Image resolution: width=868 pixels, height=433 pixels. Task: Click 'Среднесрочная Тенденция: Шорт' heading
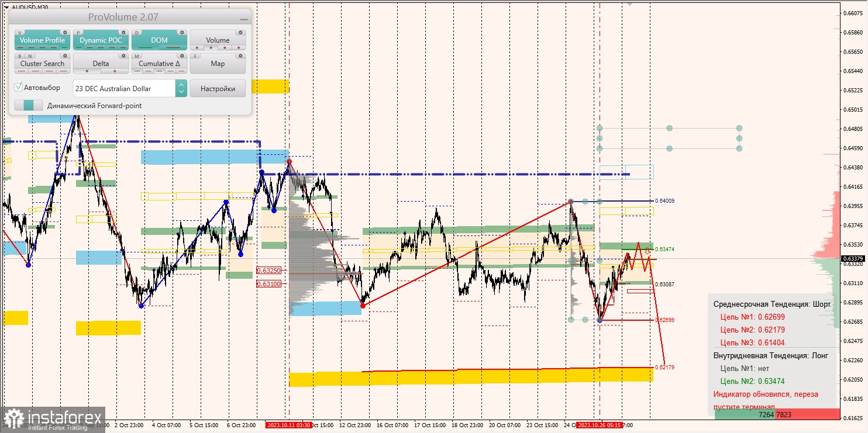point(772,304)
